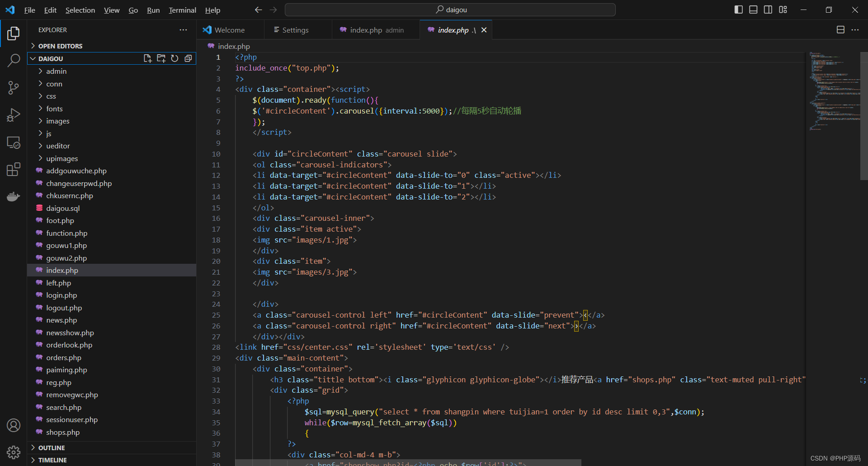Click index.php breadcrumb above editor

pyautogui.click(x=233, y=46)
